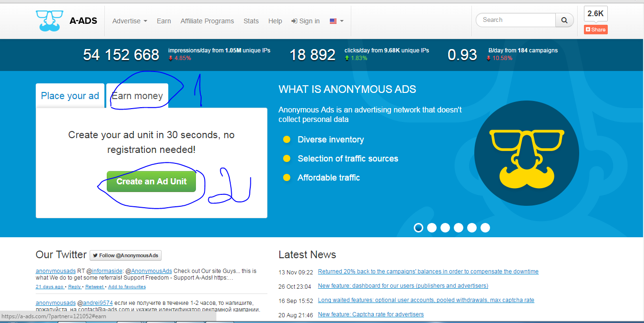
Task: Click the 26 Oct 23:04 news date
Action: [x=295, y=286]
